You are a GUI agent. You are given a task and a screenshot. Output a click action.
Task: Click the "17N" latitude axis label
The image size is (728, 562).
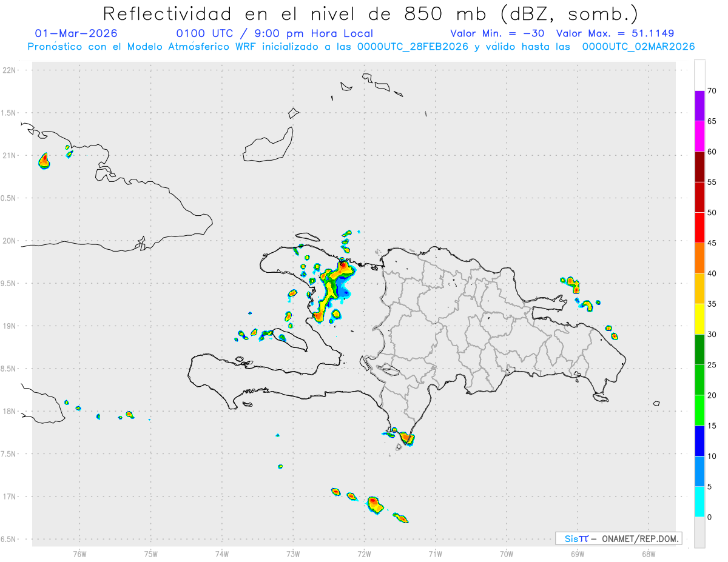click(x=10, y=497)
